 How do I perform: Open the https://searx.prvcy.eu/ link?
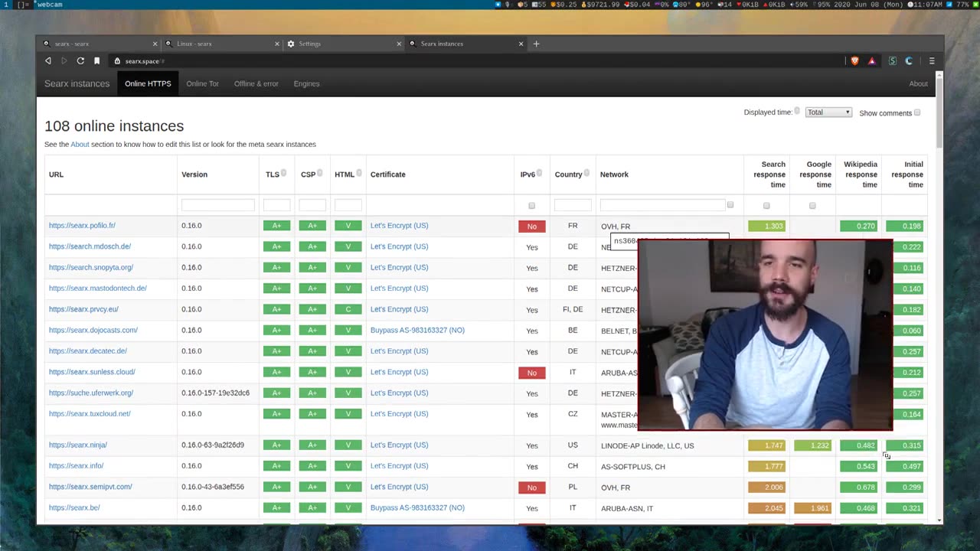(x=83, y=309)
